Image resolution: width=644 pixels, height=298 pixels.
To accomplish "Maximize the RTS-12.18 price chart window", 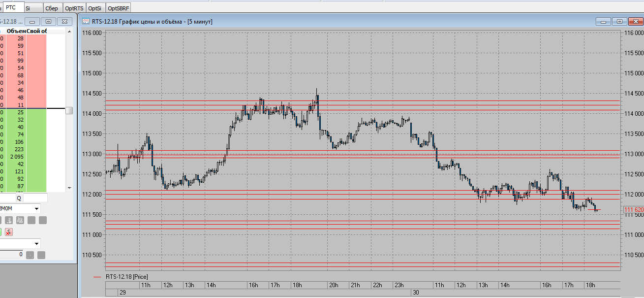I will coord(619,21).
